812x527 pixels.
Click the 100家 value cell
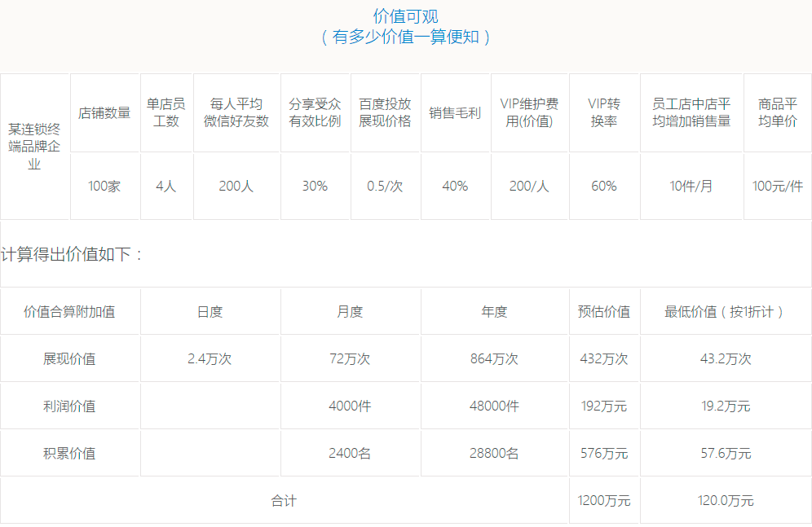coord(104,187)
